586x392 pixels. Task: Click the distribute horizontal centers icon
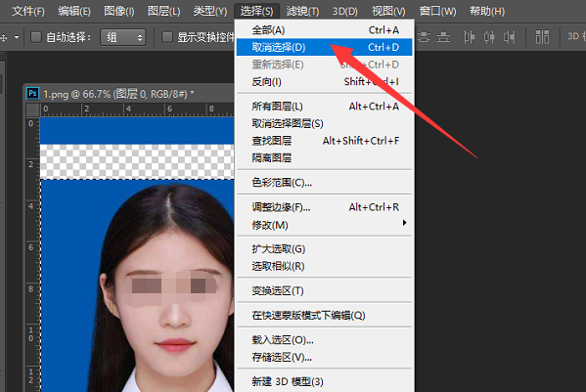point(489,37)
